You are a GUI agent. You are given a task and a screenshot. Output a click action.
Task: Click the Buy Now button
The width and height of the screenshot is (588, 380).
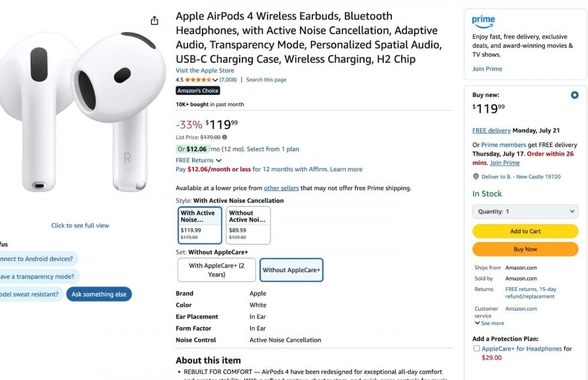(525, 249)
